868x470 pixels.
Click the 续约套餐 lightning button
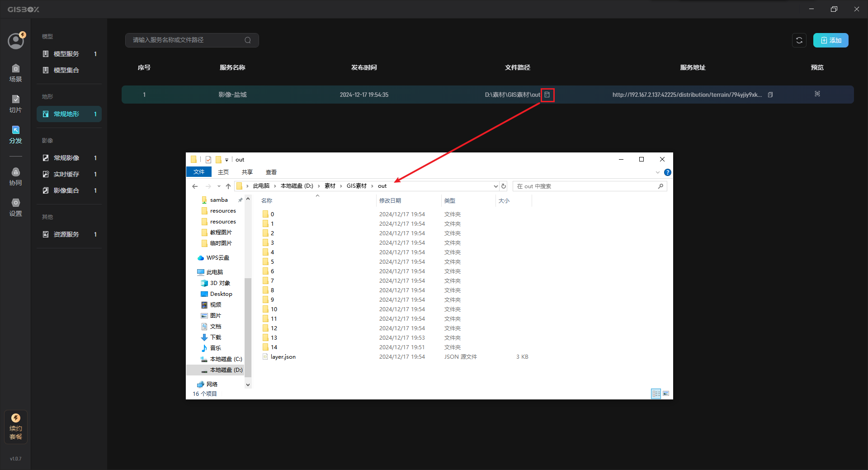pos(16,427)
